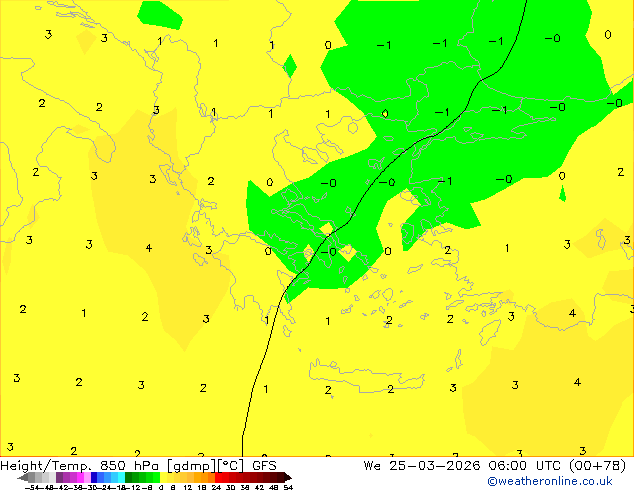Click the 42 label under the color scale
This screenshot has width=634, height=490.
click(x=260, y=487)
